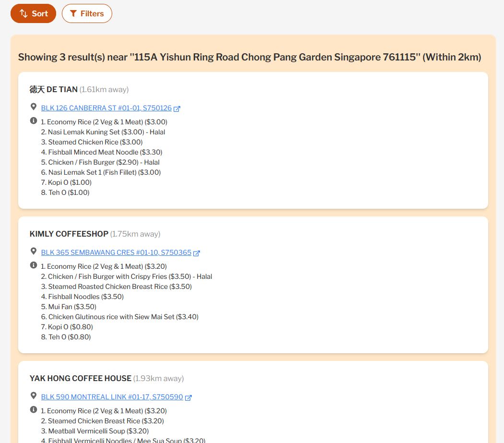This screenshot has height=443, width=504.
Task: Open BLK 590 MONTREAL LINK address link
Action: pos(112,397)
